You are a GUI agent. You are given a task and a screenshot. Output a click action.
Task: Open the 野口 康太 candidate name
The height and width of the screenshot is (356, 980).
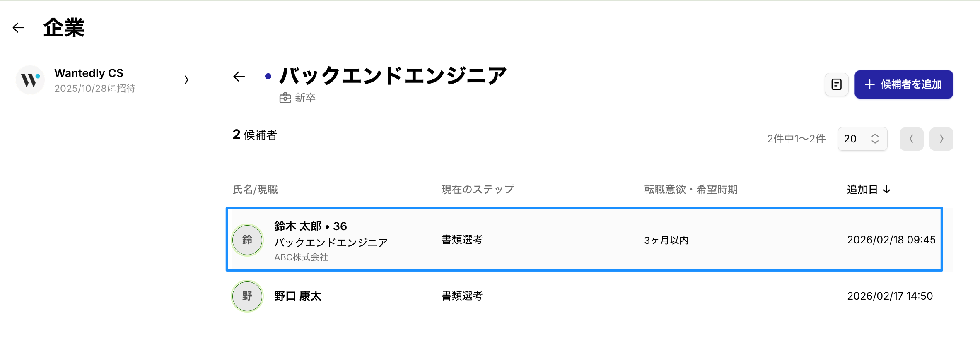pyautogui.click(x=298, y=296)
